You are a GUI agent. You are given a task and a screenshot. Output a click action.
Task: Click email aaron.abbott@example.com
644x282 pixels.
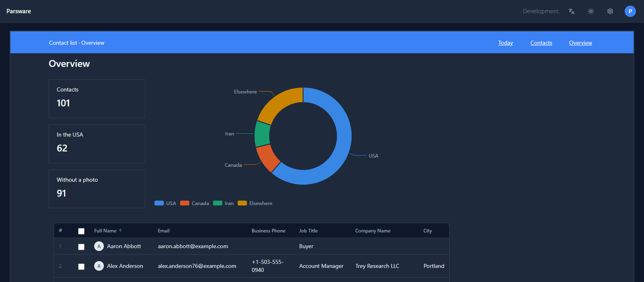(x=193, y=246)
